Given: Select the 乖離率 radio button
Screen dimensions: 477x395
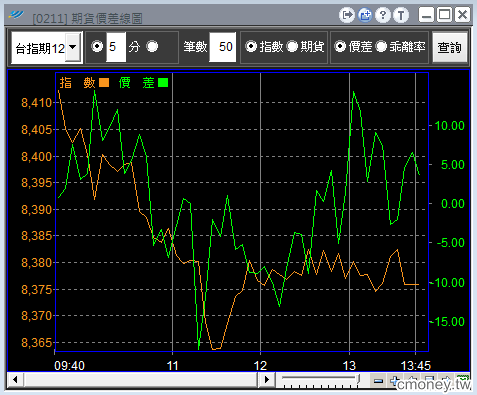Looking at the screenshot, I should click(381, 47).
